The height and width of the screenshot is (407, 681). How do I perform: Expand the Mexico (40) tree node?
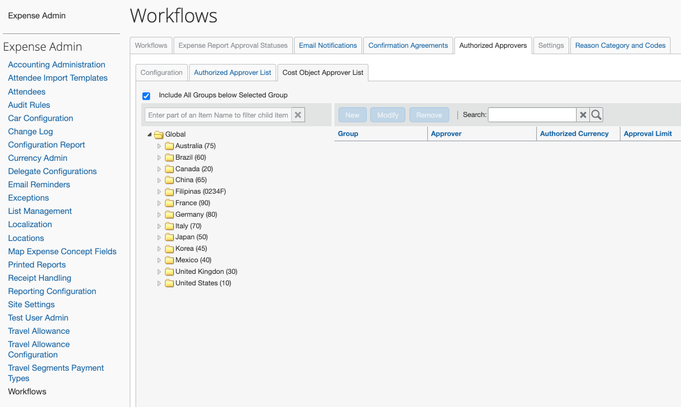pos(159,260)
